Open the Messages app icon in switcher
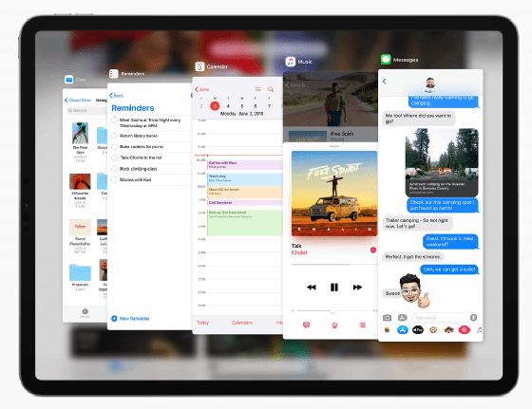The width and height of the screenshot is (532, 409). [x=386, y=59]
